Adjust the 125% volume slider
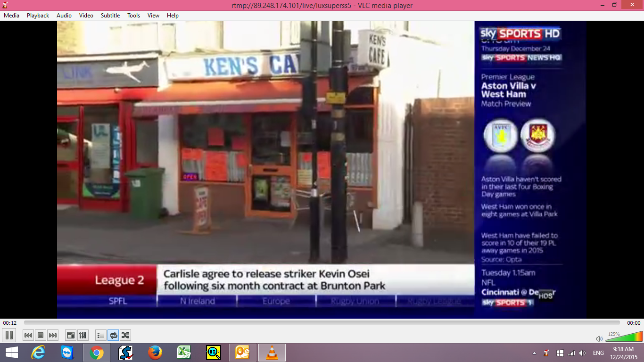Image resolution: width=644 pixels, height=362 pixels. click(x=624, y=337)
